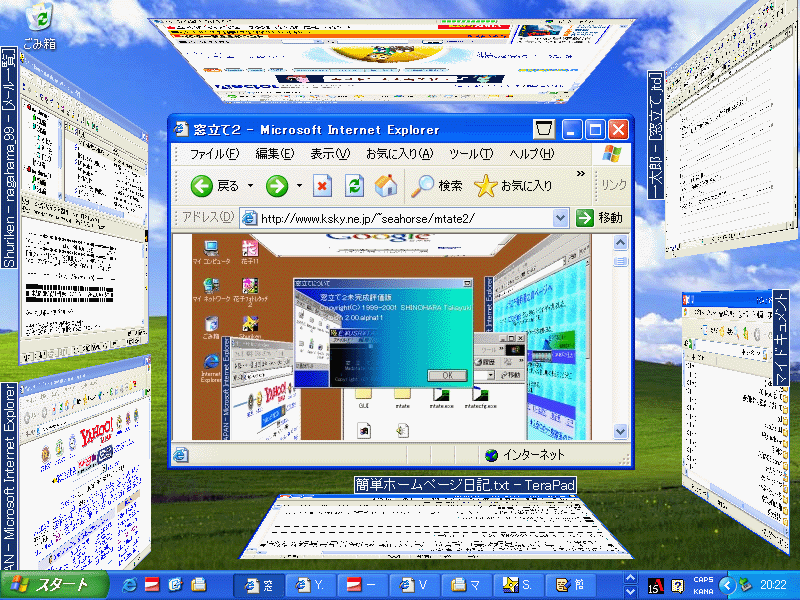This screenshot has width=800, height=600.
Task: Click the CAPS KANA indicator on taskbar
Action: tap(703, 585)
